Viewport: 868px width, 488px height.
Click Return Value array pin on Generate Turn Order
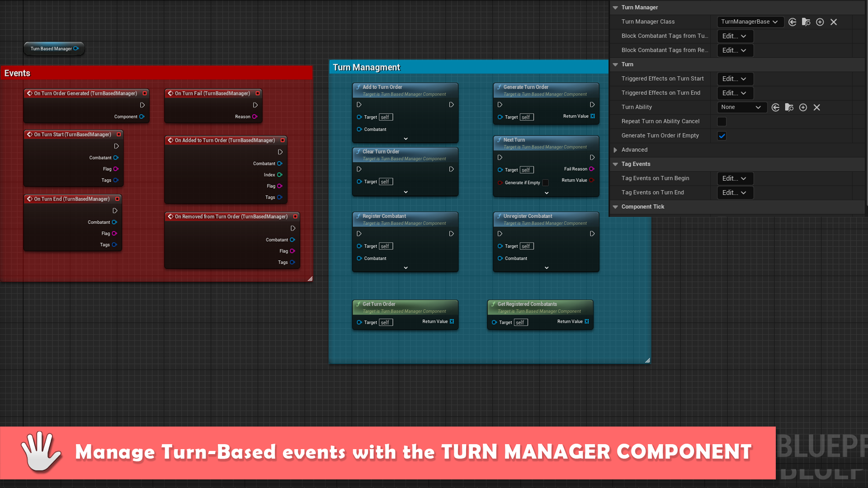tap(593, 116)
